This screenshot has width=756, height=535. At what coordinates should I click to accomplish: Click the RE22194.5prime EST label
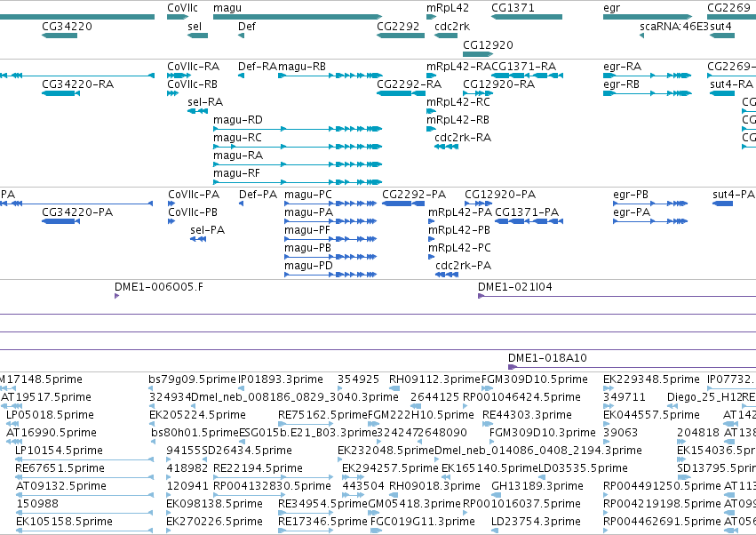(x=258, y=468)
